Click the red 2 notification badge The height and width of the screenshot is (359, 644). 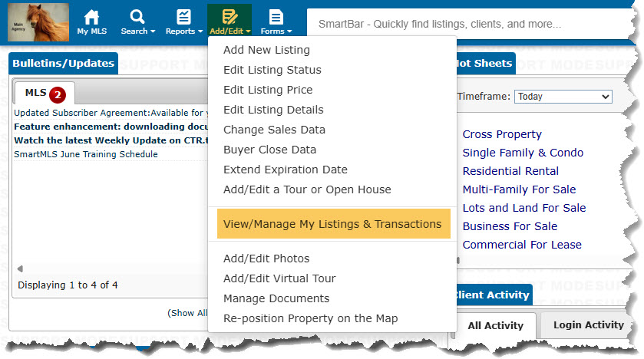(x=58, y=95)
